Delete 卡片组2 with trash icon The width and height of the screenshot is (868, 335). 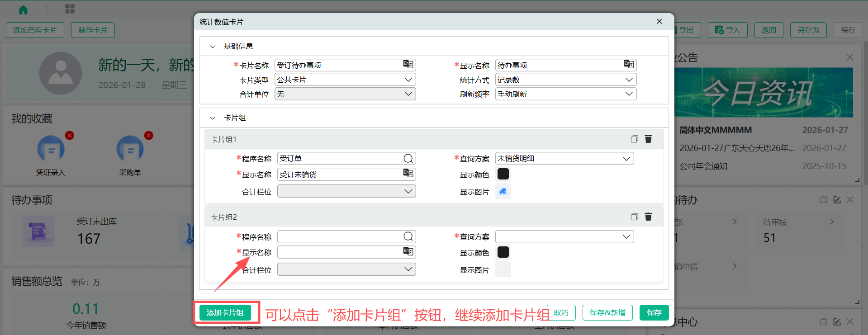click(x=648, y=217)
